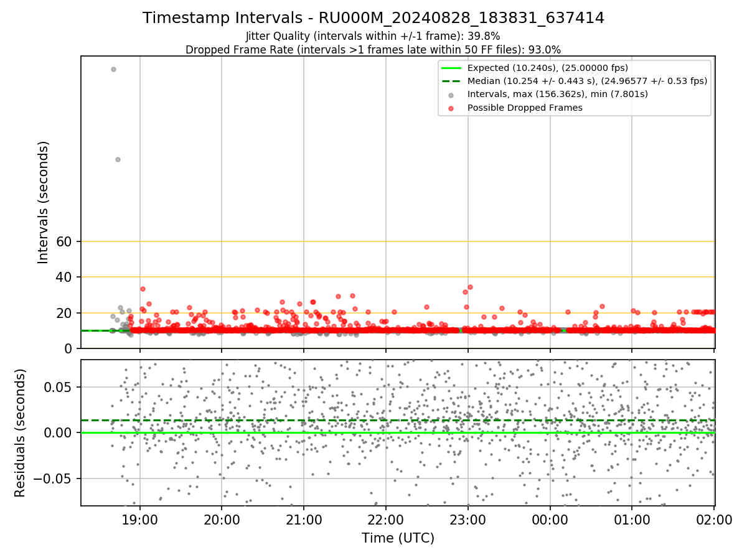
Task: Click the plot title 'Timestamp Intervals - RU000M_20240828_183831_637414'
Action: [374, 18]
